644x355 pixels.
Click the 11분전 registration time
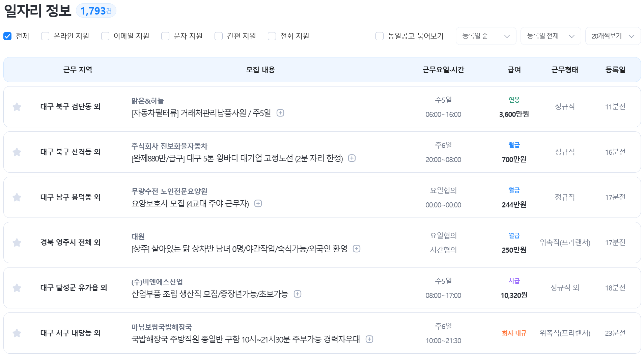[615, 107]
